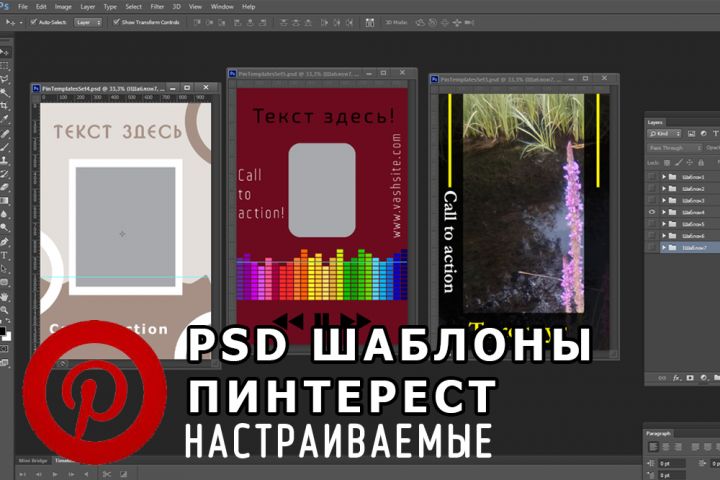Select the Rectangle shape tool
The width and height of the screenshot is (720, 480).
4,282
